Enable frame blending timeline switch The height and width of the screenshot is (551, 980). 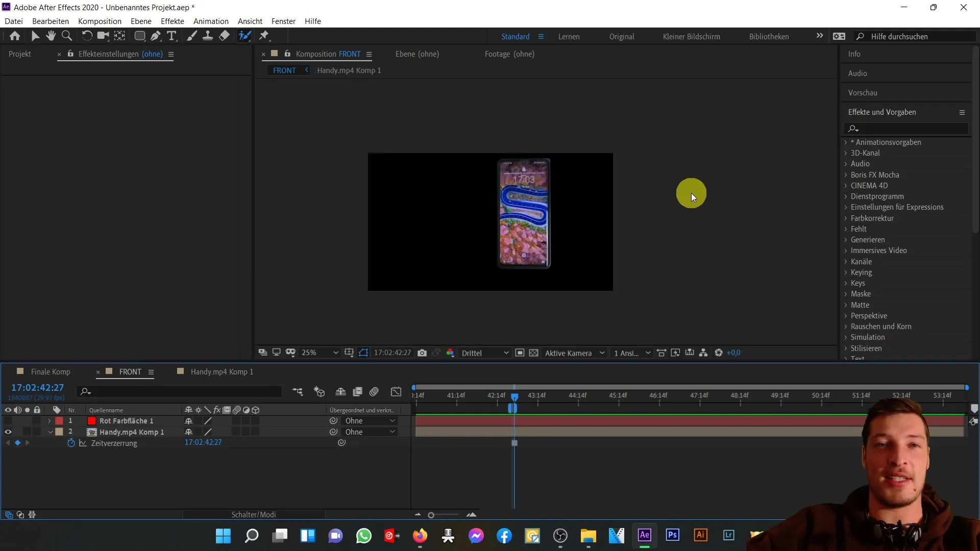(358, 392)
